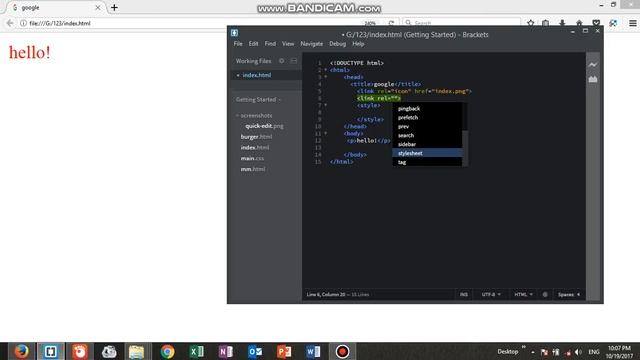Open mm.html in the file tree
The height and width of the screenshot is (360, 640).
tap(253, 169)
